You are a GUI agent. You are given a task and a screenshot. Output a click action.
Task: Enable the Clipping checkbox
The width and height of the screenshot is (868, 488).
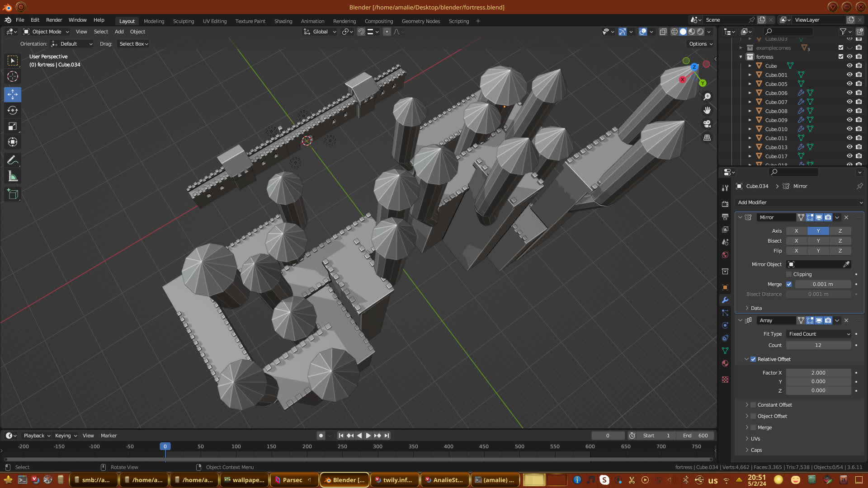789,274
